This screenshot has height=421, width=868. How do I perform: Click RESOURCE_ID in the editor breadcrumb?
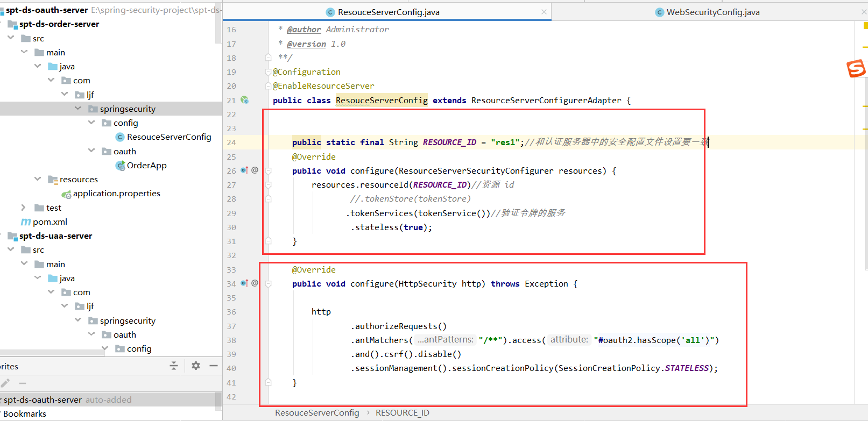tap(403, 412)
